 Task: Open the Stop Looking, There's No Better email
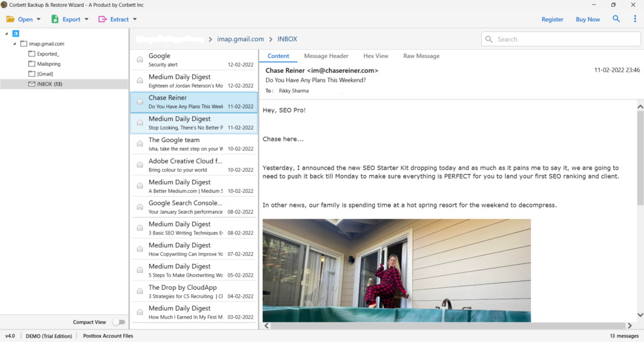[194, 123]
